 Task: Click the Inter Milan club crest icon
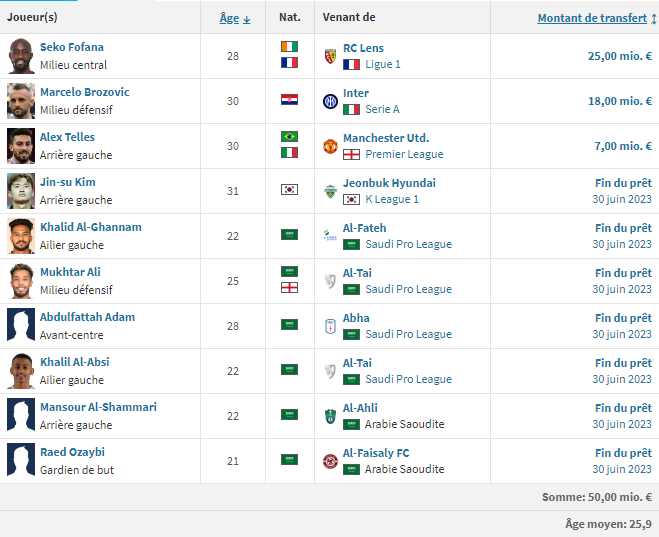[330, 101]
